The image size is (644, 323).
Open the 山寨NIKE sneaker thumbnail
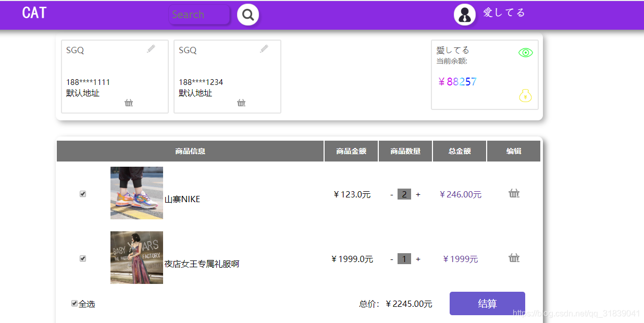(137, 193)
